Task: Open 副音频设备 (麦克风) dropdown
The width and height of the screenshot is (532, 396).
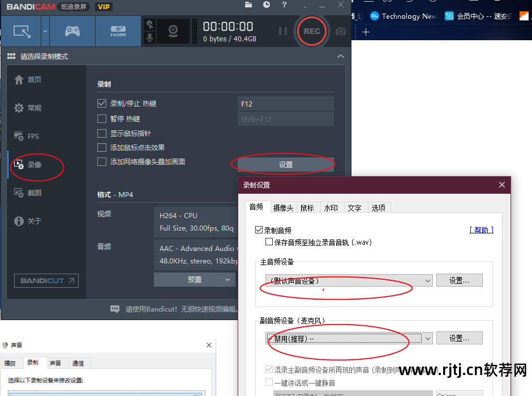Action: pyautogui.click(x=349, y=338)
